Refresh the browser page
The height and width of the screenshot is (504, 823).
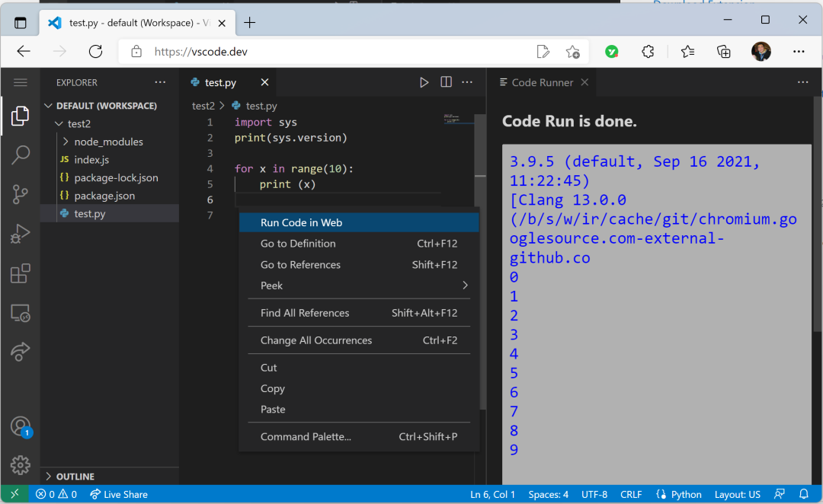click(95, 52)
